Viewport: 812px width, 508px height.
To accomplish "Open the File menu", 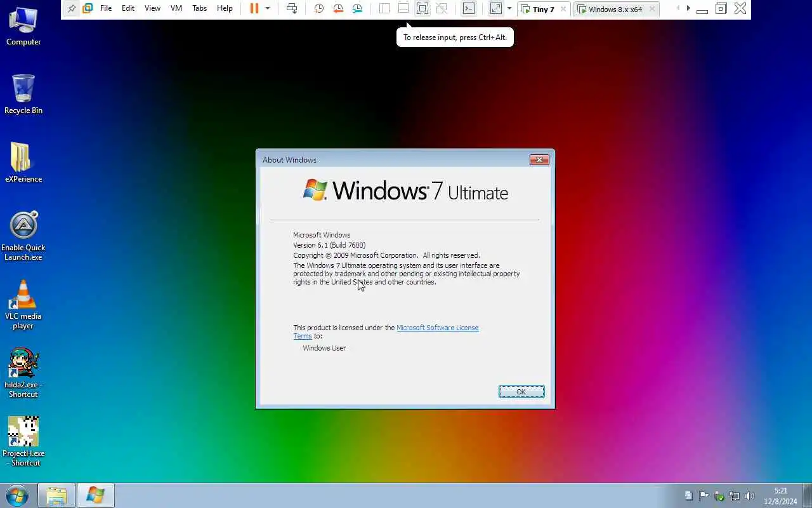I will click(x=106, y=8).
